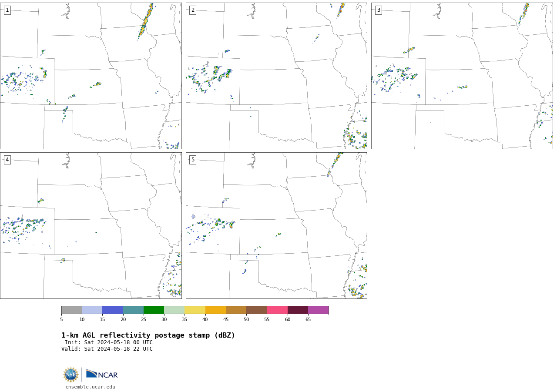The image size is (557, 392).
Task: Select the tan 45-50 dBZ swatch
Action: [236, 310]
